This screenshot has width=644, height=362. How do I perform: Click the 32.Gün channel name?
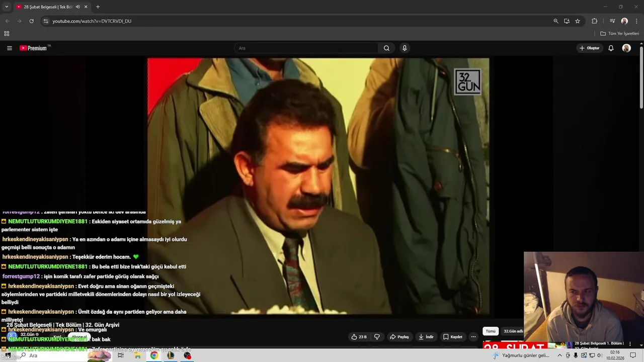[27, 334]
